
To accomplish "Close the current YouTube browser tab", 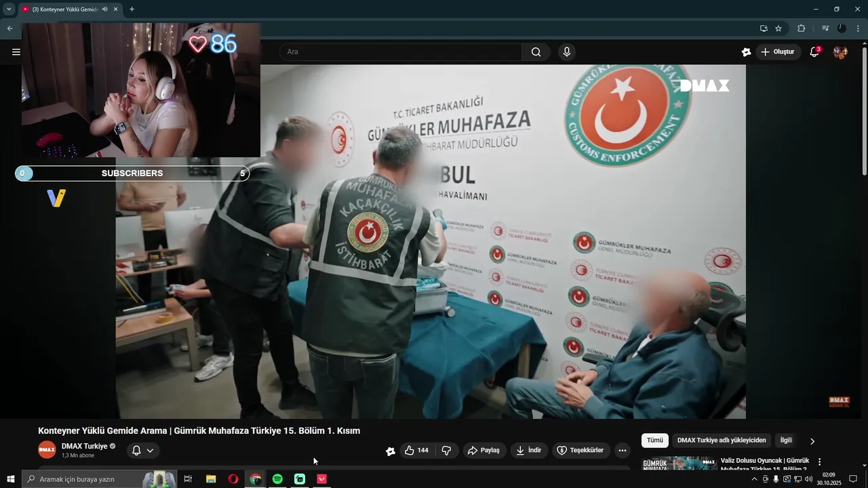I will 116,9.
